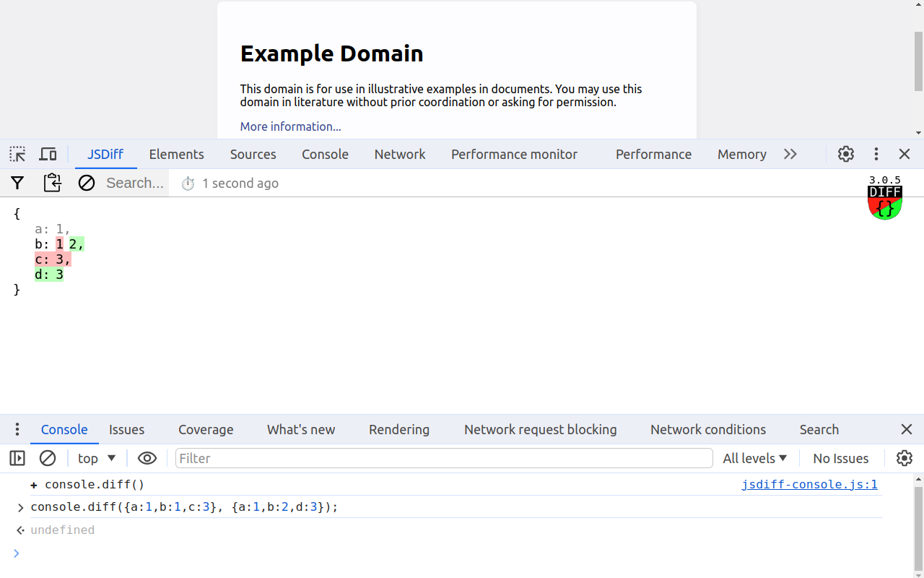Open the DevTools settings gear
Viewport: 924px width, 578px height.
click(x=845, y=154)
